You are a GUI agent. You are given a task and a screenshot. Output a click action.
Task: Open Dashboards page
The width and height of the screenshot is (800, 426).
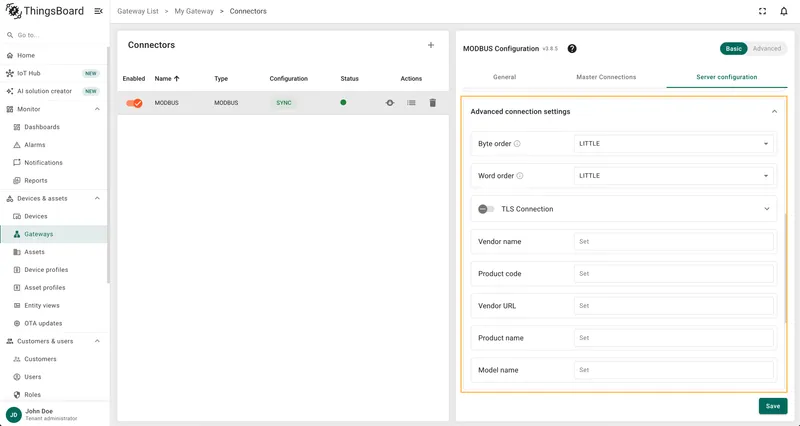[x=54, y=127]
